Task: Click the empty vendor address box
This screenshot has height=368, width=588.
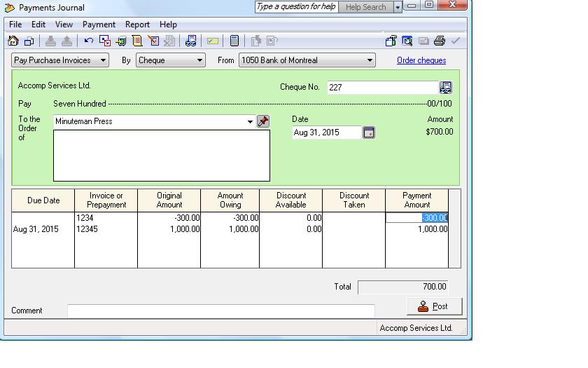Action: [x=162, y=156]
